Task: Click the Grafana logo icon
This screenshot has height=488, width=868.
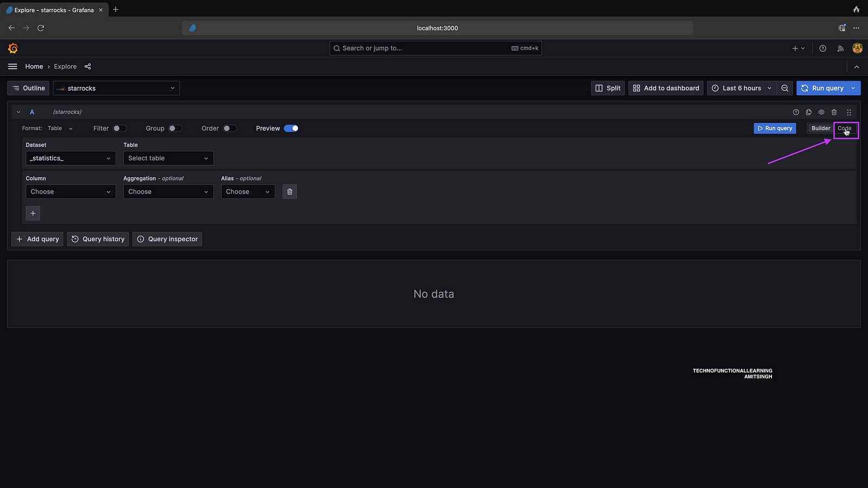Action: pos(13,48)
